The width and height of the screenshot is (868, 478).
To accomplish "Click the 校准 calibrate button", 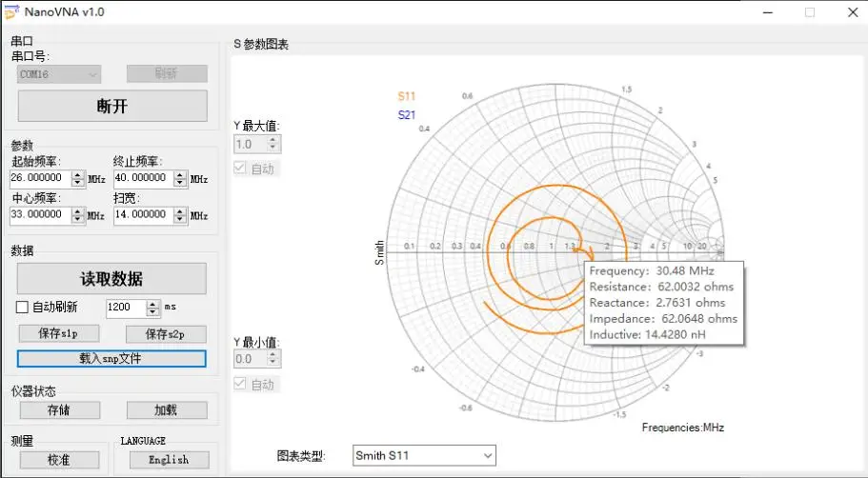I will pyautogui.click(x=60, y=460).
